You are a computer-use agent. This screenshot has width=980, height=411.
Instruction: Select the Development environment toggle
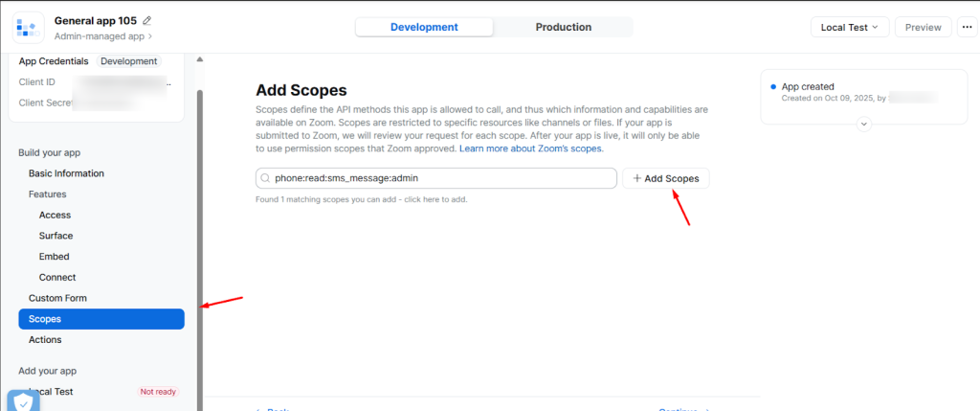[x=424, y=27]
